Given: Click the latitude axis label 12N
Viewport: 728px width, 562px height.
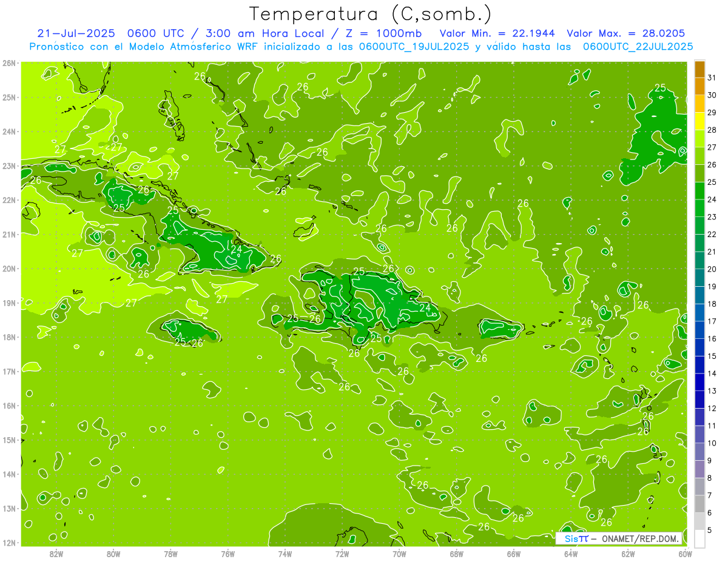Looking at the screenshot, I should tap(8, 543).
